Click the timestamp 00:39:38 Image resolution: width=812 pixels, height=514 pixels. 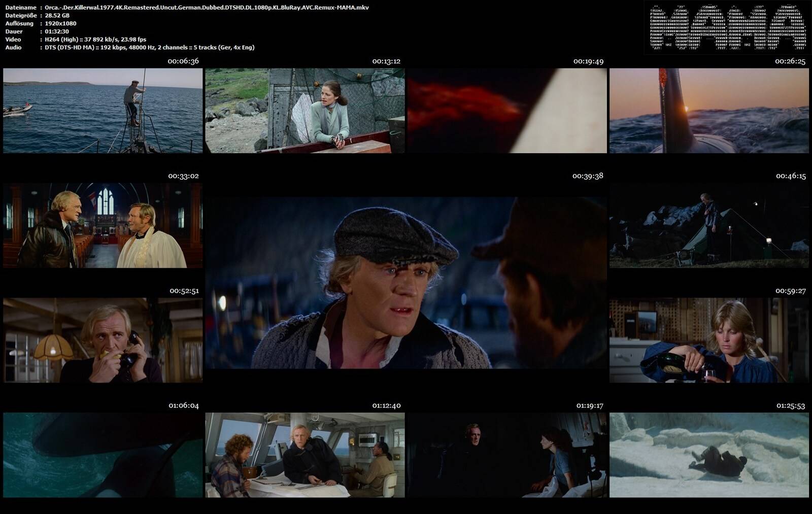(588, 176)
